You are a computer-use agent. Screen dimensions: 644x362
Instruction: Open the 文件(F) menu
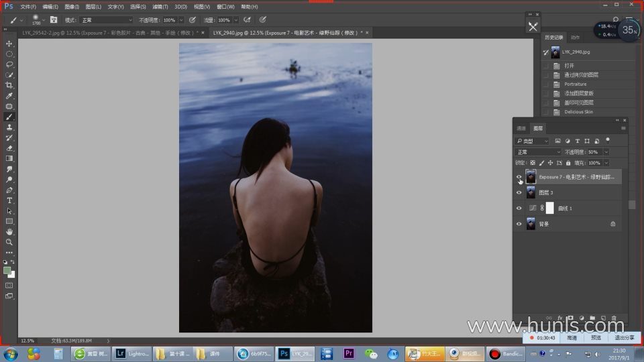click(28, 7)
